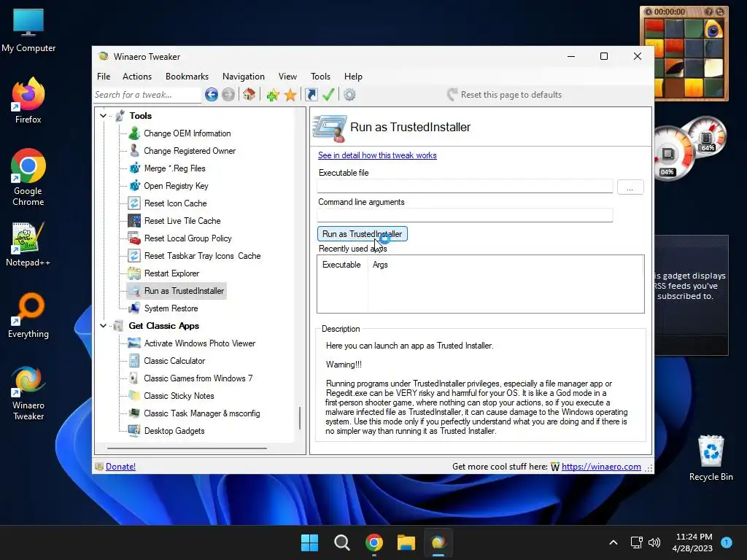Open the File menu

[104, 76]
